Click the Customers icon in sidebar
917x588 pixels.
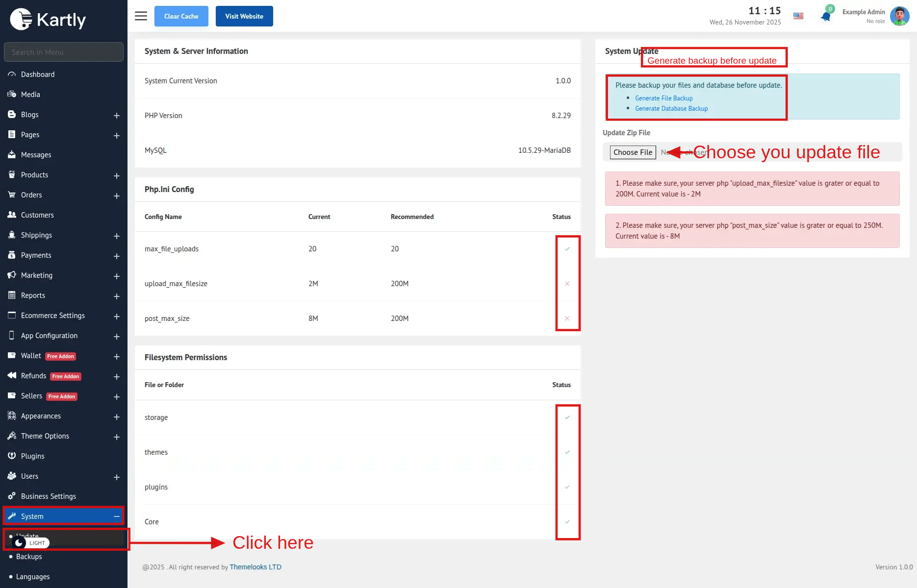point(12,215)
